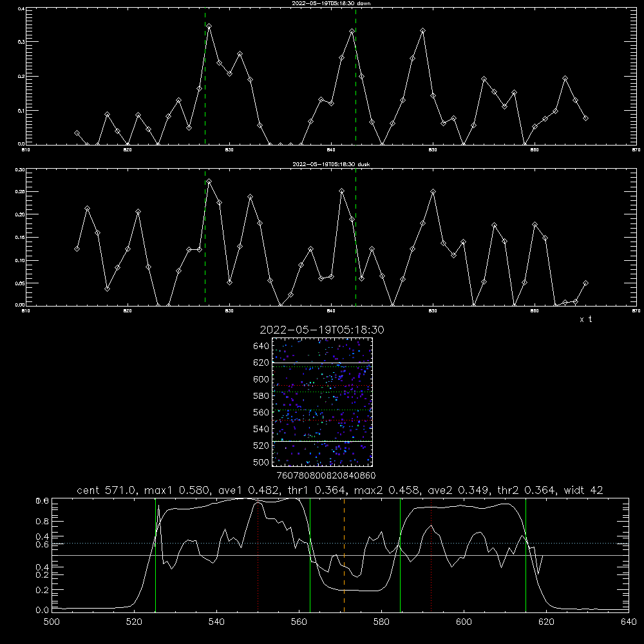The image size is (644, 644).
Task: Click the 'thr2 0.364' value in the stats line
Action: click(x=527, y=490)
